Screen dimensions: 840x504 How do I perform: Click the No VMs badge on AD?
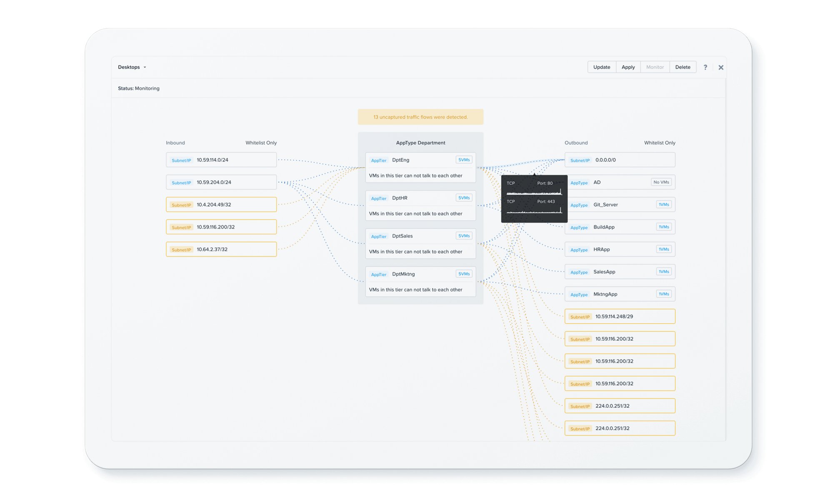tap(661, 182)
